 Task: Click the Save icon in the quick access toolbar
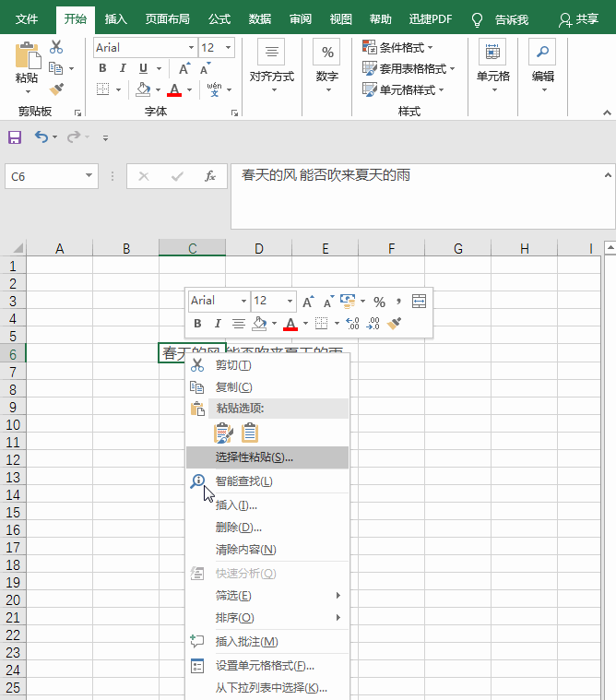tap(15, 137)
